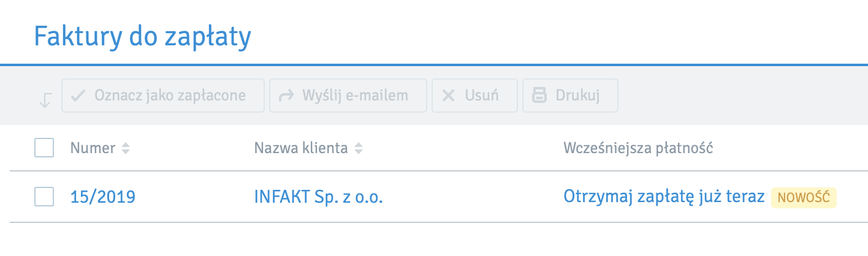This screenshot has height=256, width=868.
Task: Click the forward arrow icon for e-mail sending
Action: tap(286, 96)
